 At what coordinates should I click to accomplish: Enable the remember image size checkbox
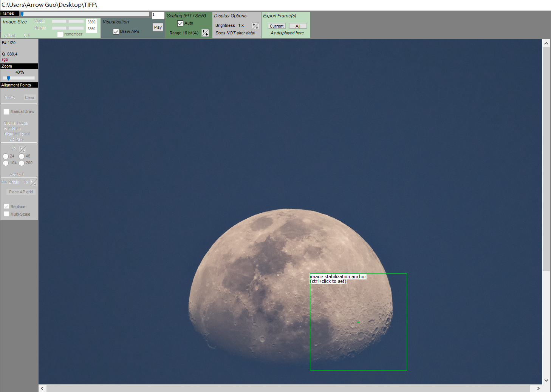pyautogui.click(x=60, y=34)
